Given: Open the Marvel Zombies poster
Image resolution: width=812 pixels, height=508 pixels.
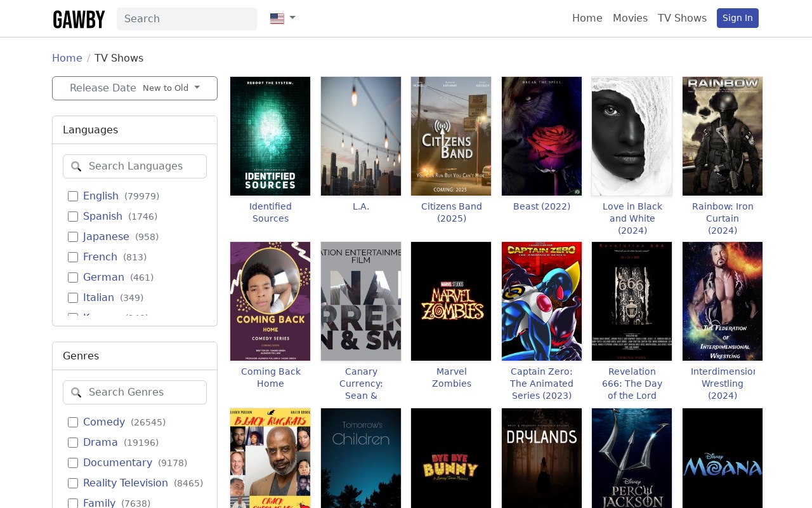Looking at the screenshot, I should click(451, 301).
